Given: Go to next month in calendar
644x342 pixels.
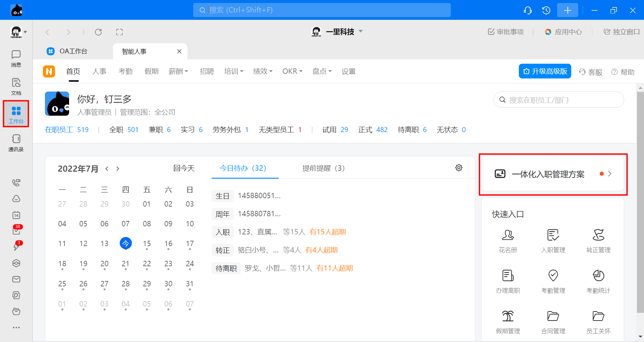Looking at the screenshot, I should point(118,169).
